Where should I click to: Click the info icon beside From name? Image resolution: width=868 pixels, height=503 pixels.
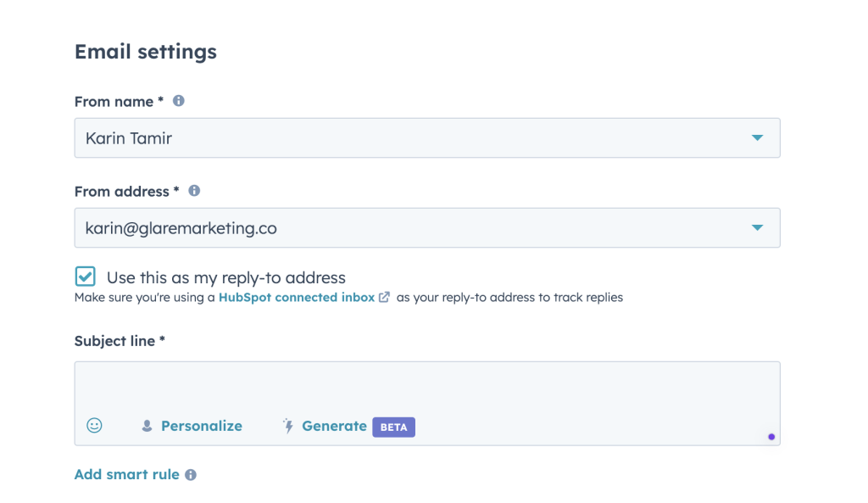pos(178,101)
